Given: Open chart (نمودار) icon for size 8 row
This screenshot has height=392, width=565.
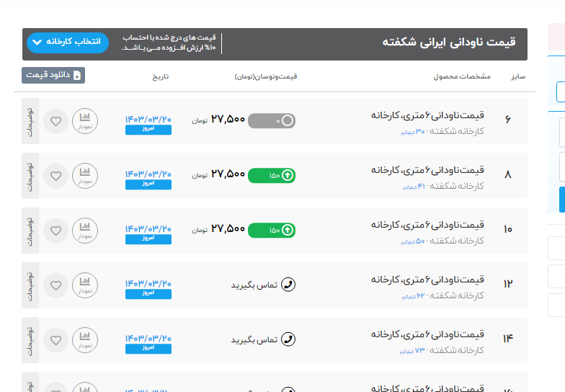Looking at the screenshot, I should coord(85,175).
